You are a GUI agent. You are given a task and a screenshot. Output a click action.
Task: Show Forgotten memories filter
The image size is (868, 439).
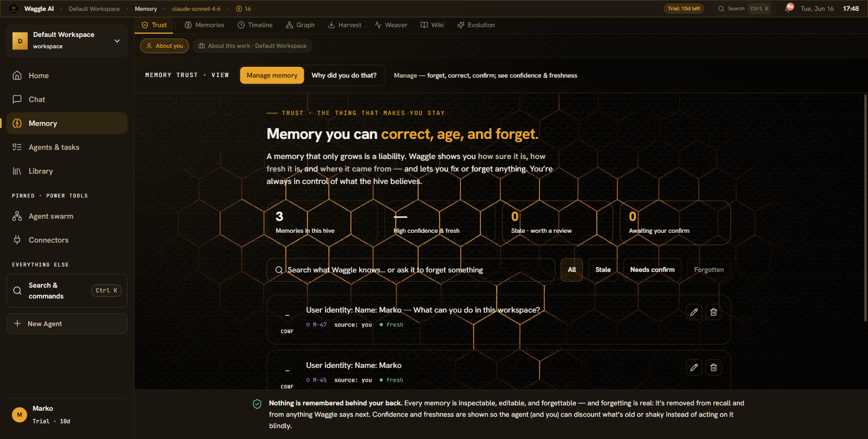pyautogui.click(x=709, y=270)
